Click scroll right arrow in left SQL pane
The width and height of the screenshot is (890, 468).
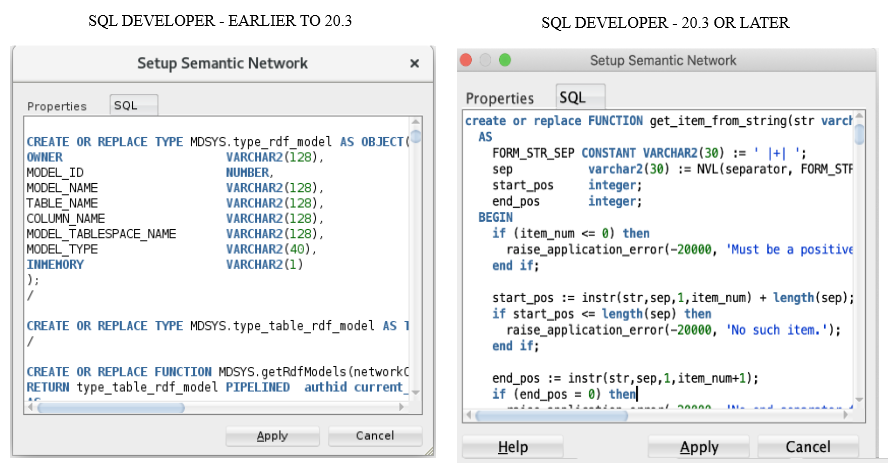[402, 407]
